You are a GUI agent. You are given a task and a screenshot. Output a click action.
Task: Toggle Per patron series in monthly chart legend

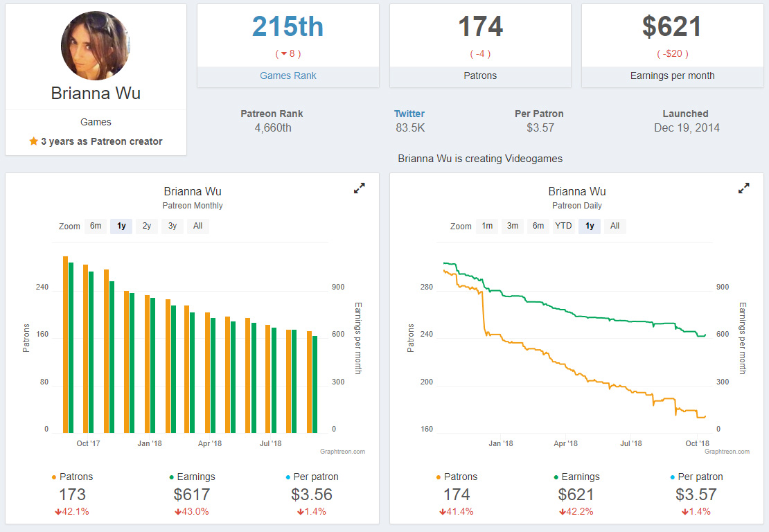(312, 477)
